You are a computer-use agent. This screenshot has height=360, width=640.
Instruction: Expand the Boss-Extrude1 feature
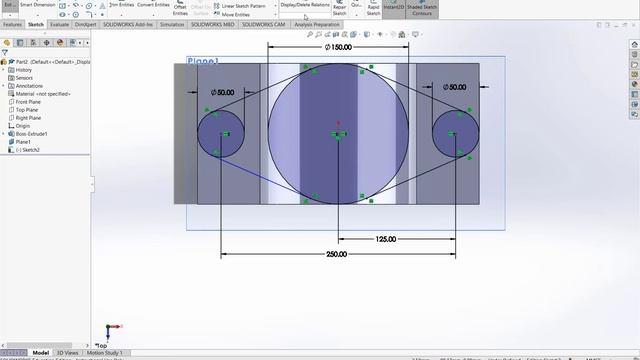click(x=3, y=133)
